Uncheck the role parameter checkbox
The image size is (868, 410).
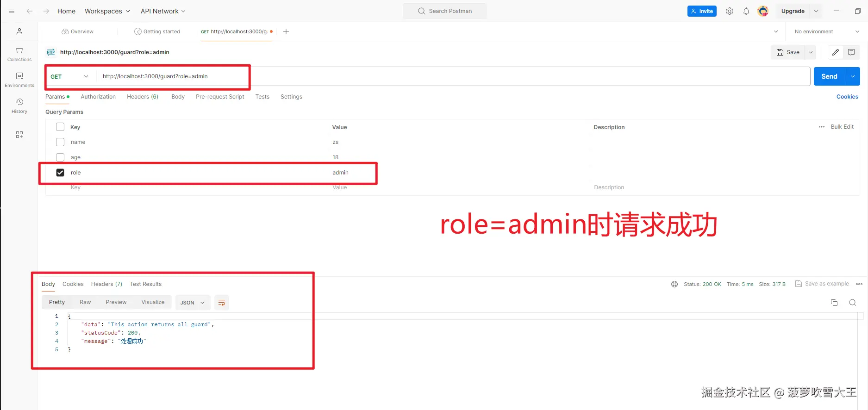pyautogui.click(x=60, y=173)
